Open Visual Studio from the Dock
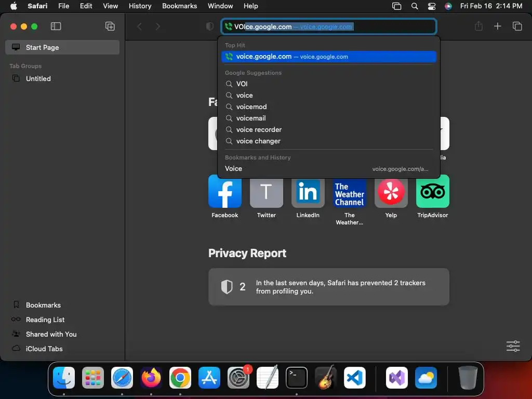Viewport: 532px width, 399px height. 396,378
